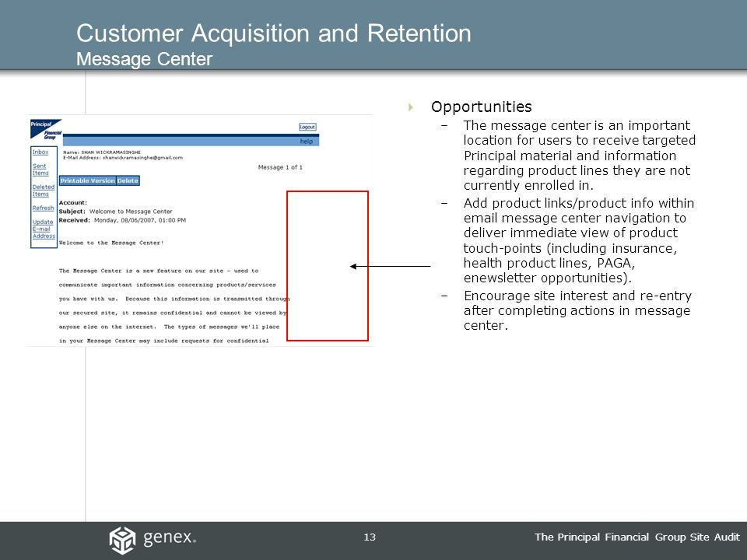Click the bullet starting 'The message center is an important'
This screenshot has width=747, height=560.
[579, 156]
